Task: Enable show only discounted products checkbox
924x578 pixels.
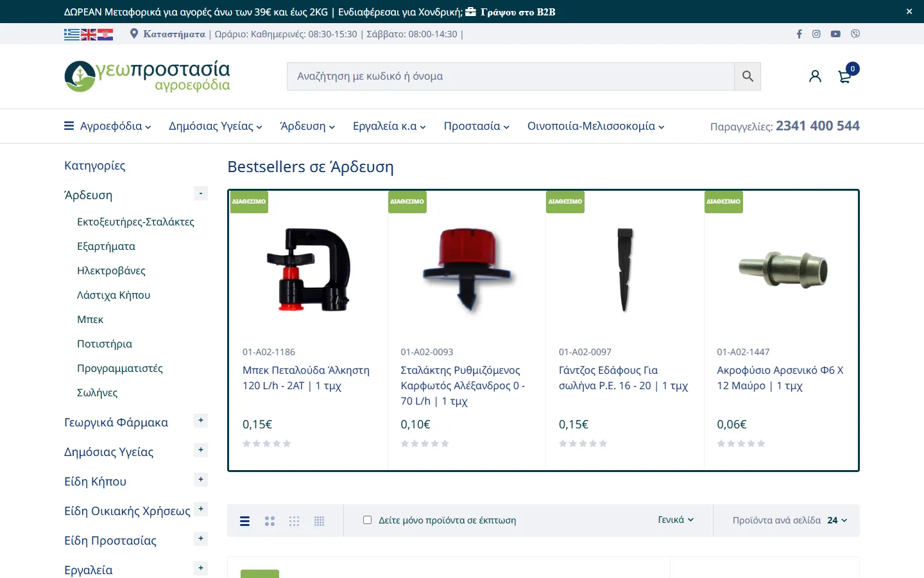Action: (367, 520)
